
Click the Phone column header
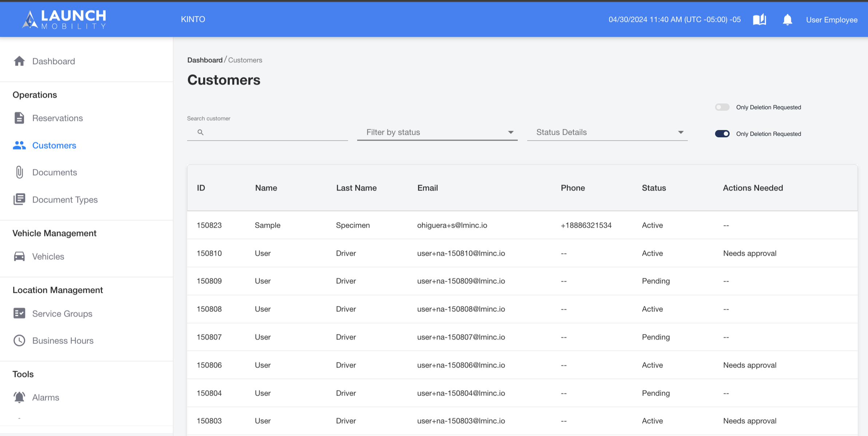pyautogui.click(x=573, y=188)
